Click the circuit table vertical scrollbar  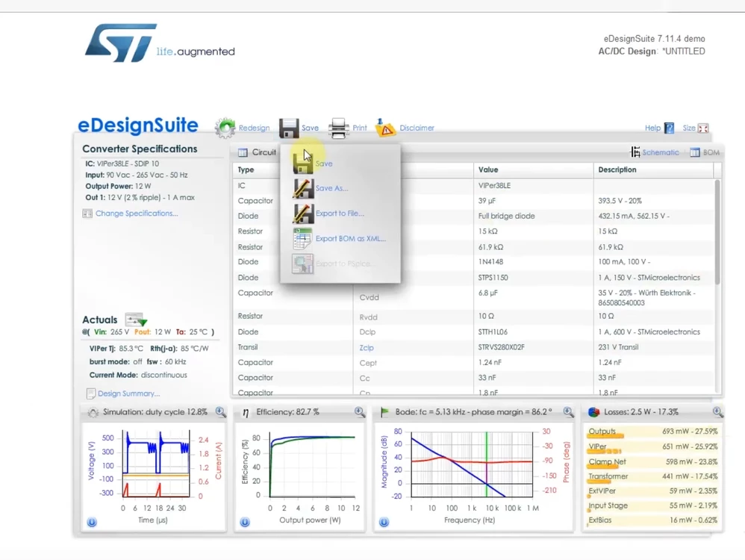(x=717, y=232)
